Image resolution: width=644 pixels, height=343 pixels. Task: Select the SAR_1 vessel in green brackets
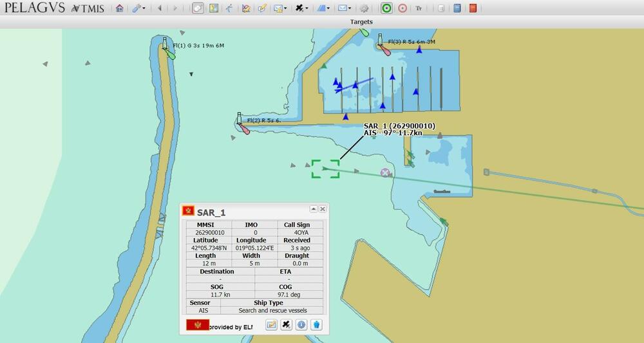(325, 169)
